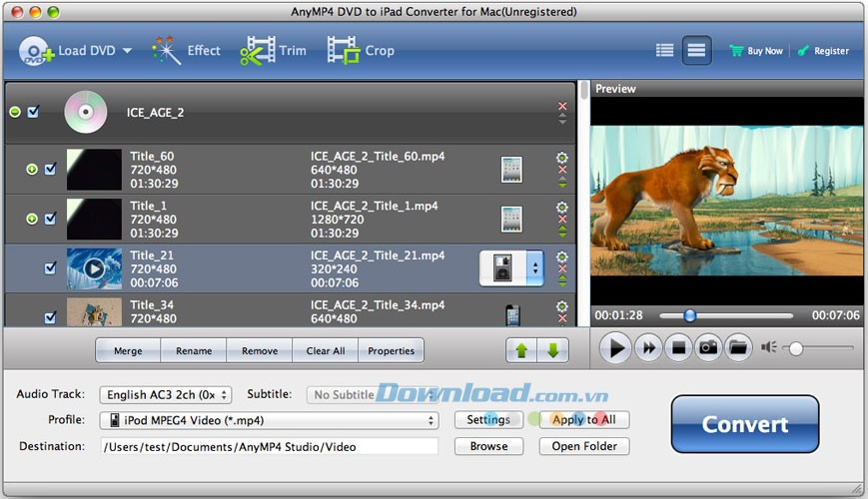The width and height of the screenshot is (868, 499).
Task: Click the Rename button
Action: tap(194, 350)
